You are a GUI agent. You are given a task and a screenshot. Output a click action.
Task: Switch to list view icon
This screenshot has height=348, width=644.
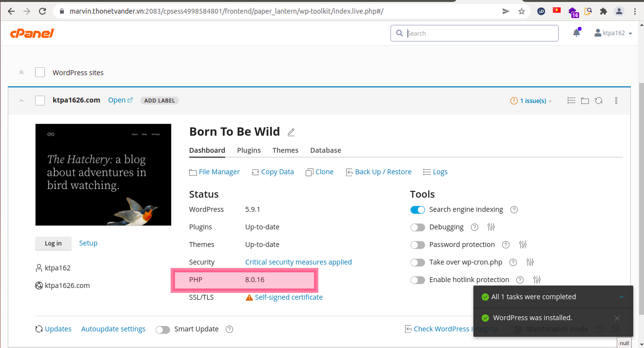click(x=572, y=101)
